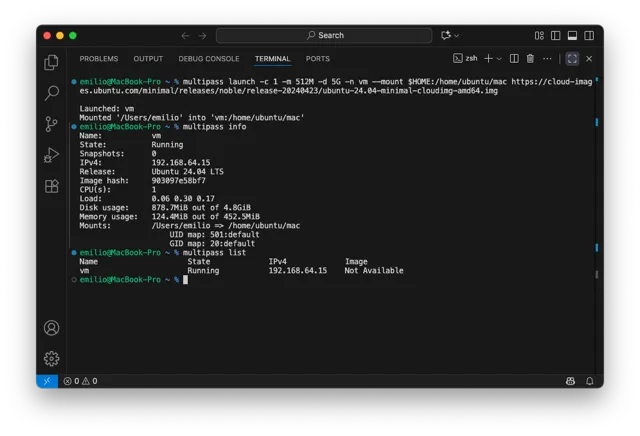The height and width of the screenshot is (436, 640).
Task: Maximize the terminal panel size
Action: [573, 59]
